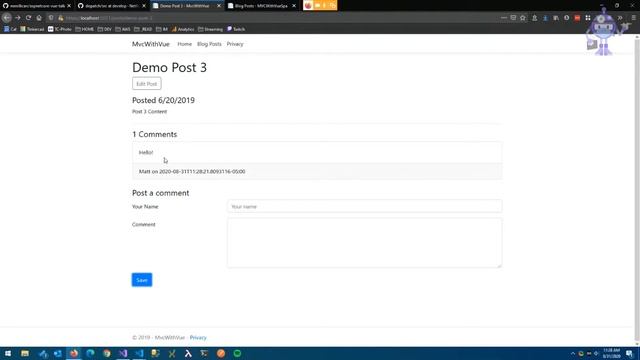Click the red extension icon in toolbar
This screenshot has height=360, width=640.
[577, 18]
